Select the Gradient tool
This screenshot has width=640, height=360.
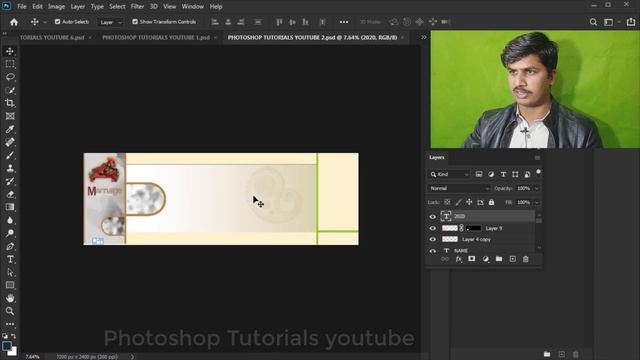tap(10, 207)
